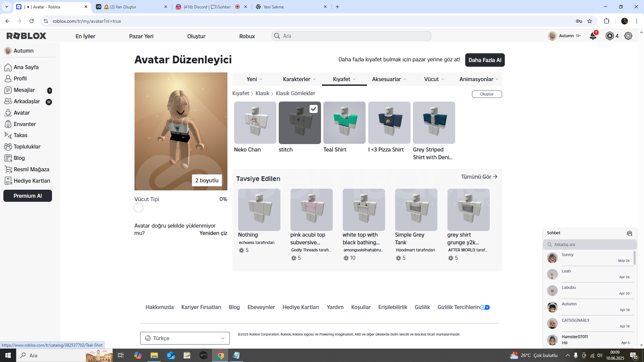This screenshot has width=644, height=362.
Task: Open Mesajlar in the sidebar
Action: point(24,90)
